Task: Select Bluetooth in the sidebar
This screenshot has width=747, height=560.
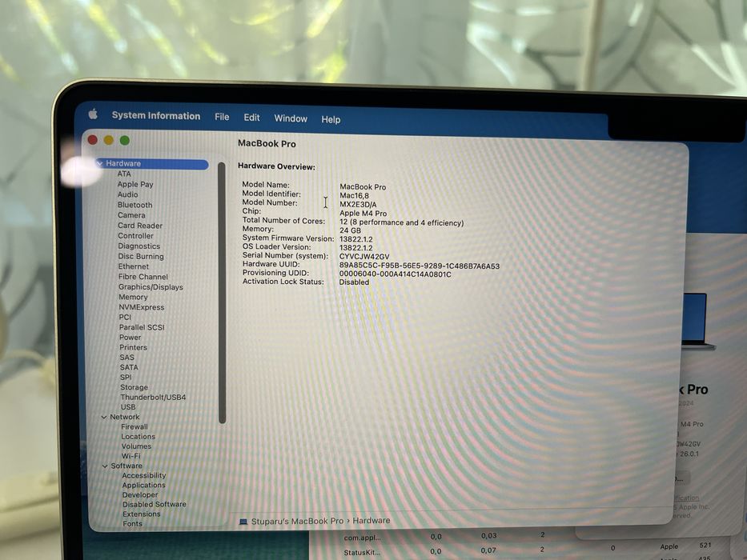Action: click(135, 205)
